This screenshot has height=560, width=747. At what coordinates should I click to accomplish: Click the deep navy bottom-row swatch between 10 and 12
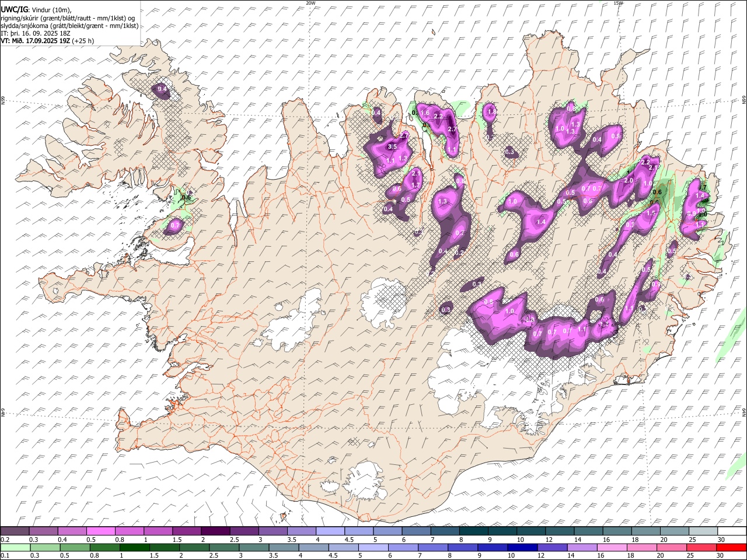click(522, 547)
